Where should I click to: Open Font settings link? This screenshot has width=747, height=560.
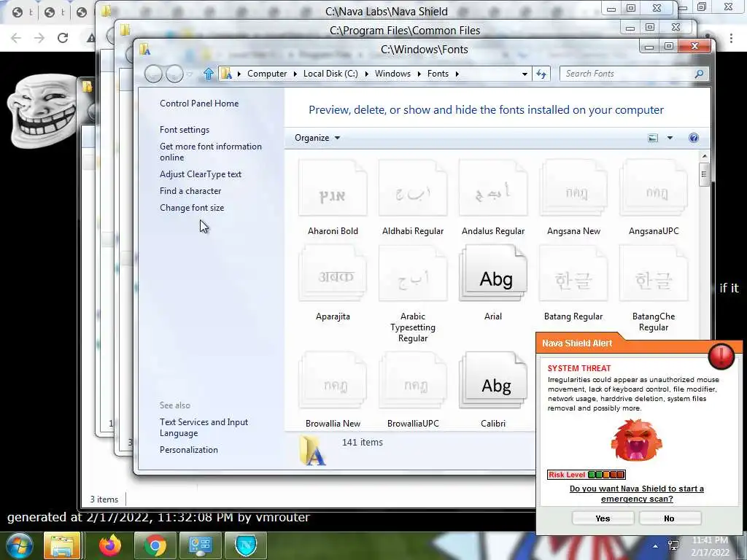(x=185, y=130)
